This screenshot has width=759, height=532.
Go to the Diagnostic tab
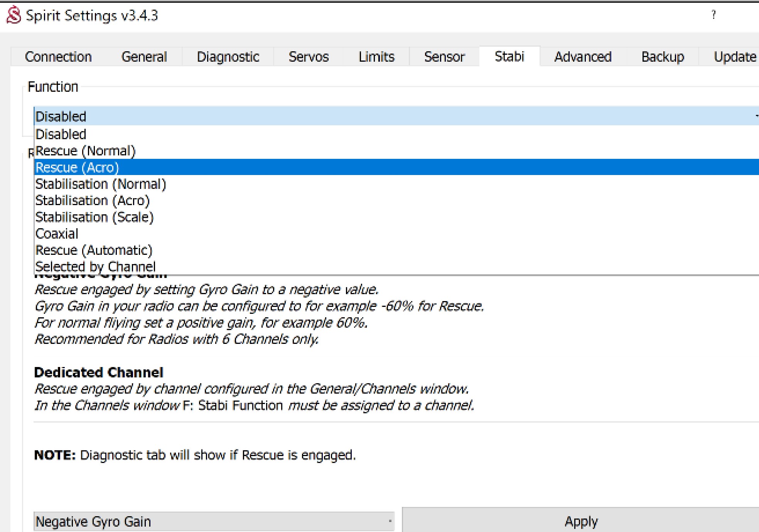coord(228,57)
